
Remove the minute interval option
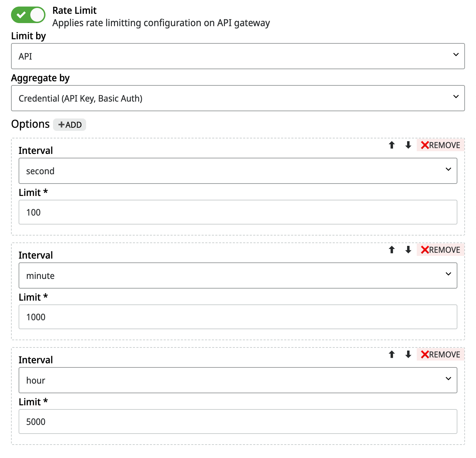(440, 250)
